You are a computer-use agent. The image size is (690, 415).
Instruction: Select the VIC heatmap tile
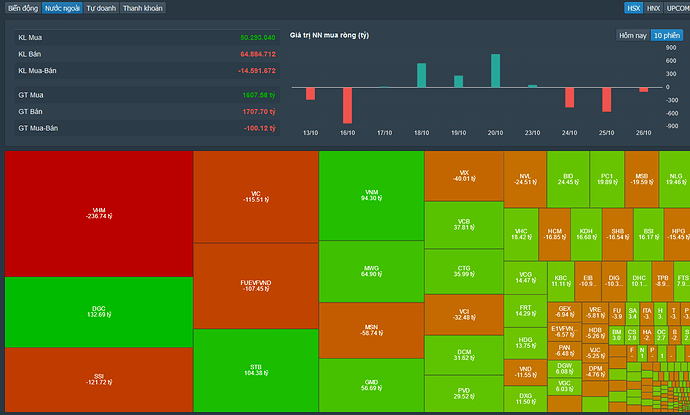pyautogui.click(x=256, y=197)
